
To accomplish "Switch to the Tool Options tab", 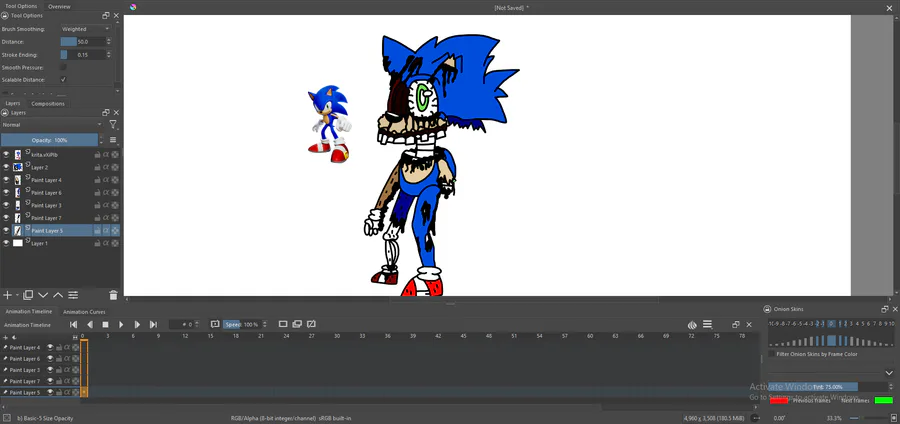I will tap(21, 6).
